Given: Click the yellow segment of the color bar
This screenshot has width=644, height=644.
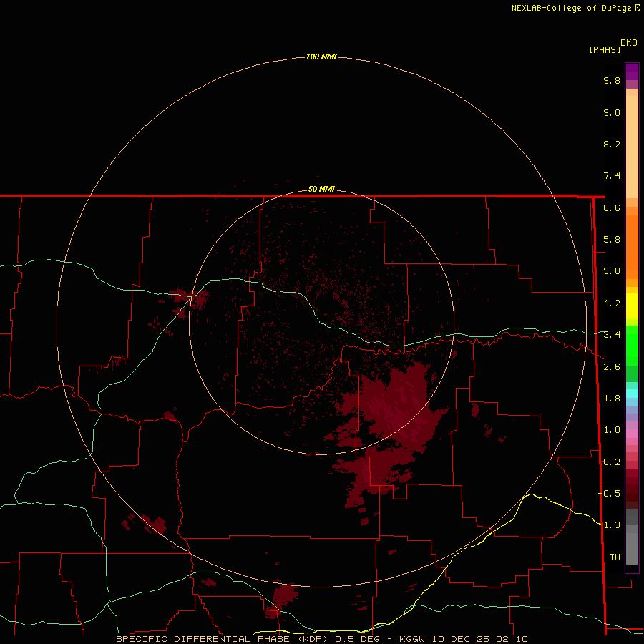Looking at the screenshot, I should pos(632,306).
